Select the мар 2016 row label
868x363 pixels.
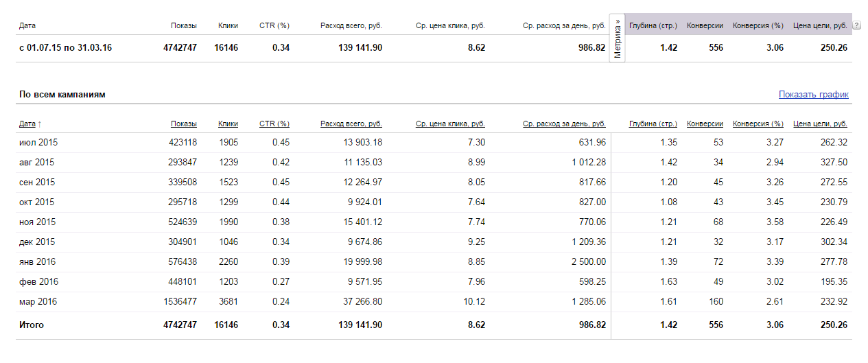[x=38, y=302]
